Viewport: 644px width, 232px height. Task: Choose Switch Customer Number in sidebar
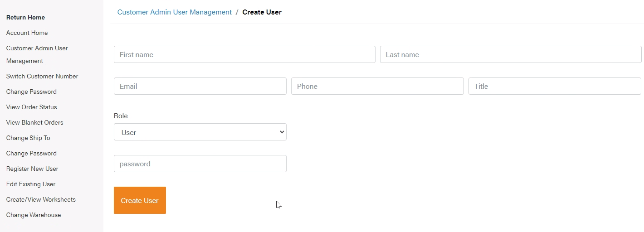pyautogui.click(x=42, y=76)
